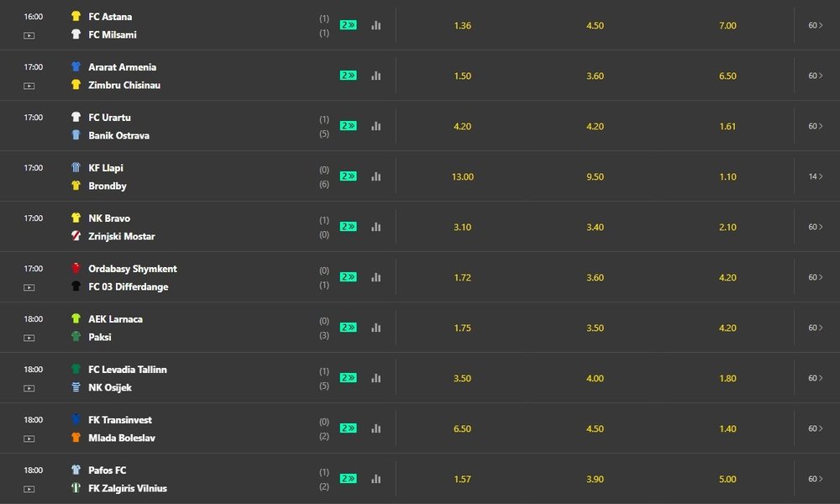Screen dimensions: 840x504
Task: Select away win odds 1.61 for Banik Ostrava
Action: tap(727, 126)
